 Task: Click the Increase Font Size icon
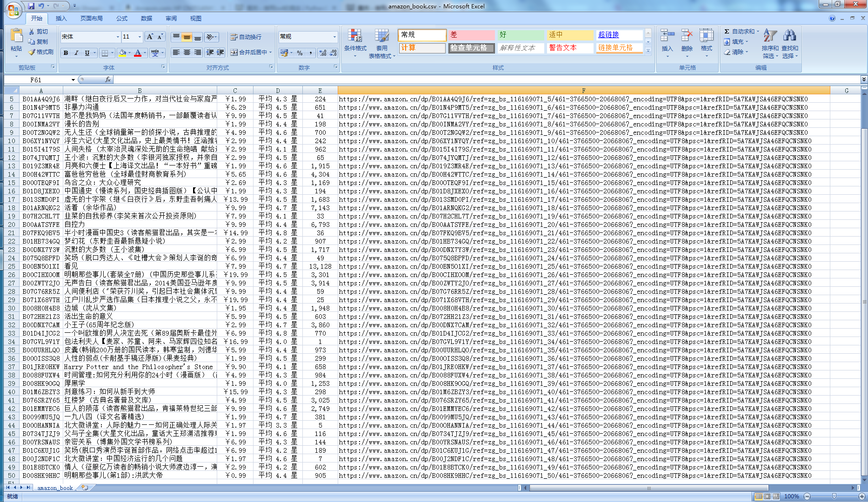tap(149, 37)
